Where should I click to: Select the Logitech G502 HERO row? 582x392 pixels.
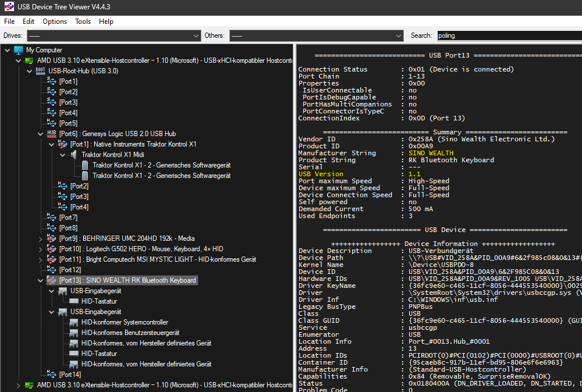(141, 249)
